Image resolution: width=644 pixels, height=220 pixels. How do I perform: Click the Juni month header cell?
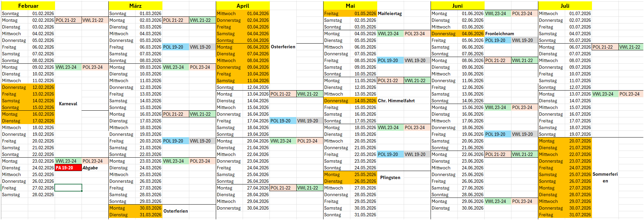click(457, 6)
